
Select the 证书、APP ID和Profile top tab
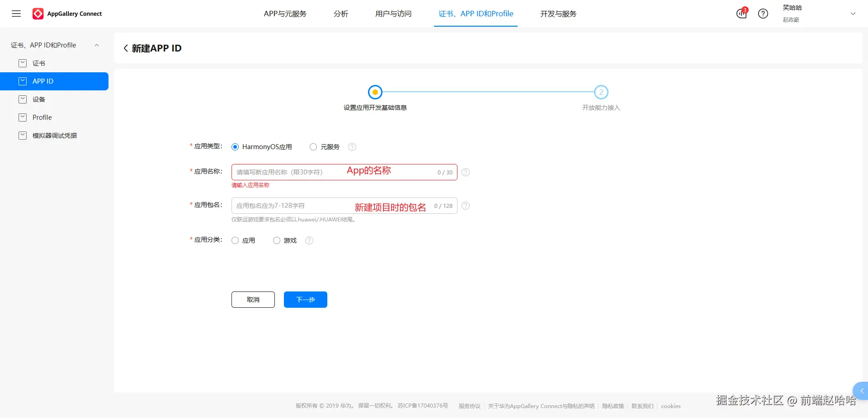click(476, 14)
